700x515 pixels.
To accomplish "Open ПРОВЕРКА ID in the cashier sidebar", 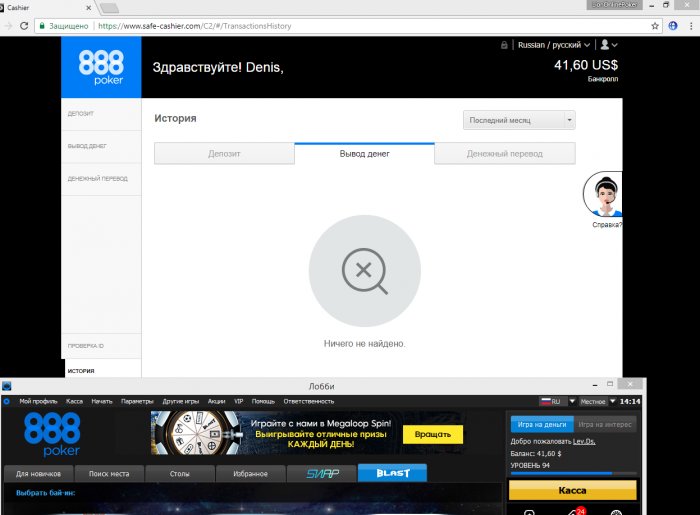I will click(x=101, y=346).
